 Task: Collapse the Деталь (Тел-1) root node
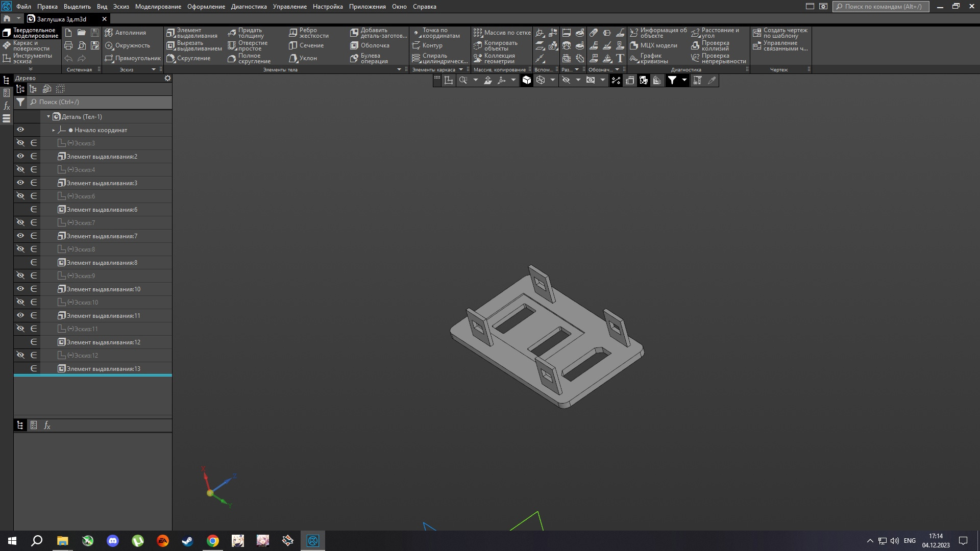coord(48,117)
